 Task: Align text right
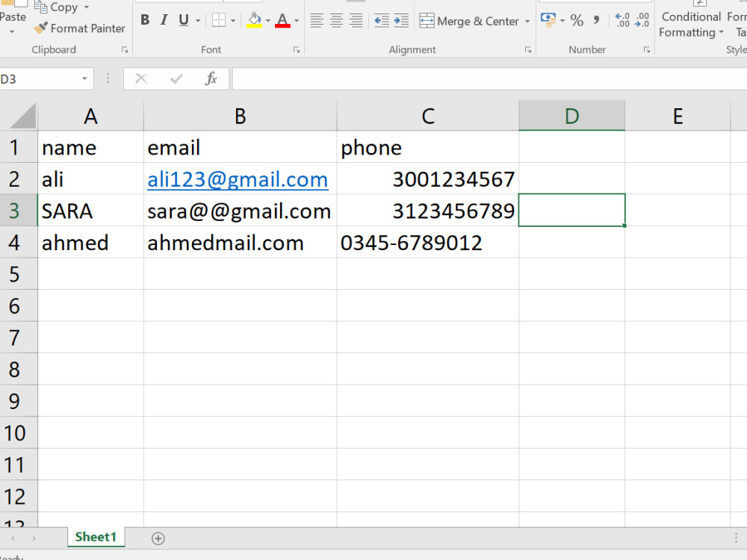coord(356,20)
